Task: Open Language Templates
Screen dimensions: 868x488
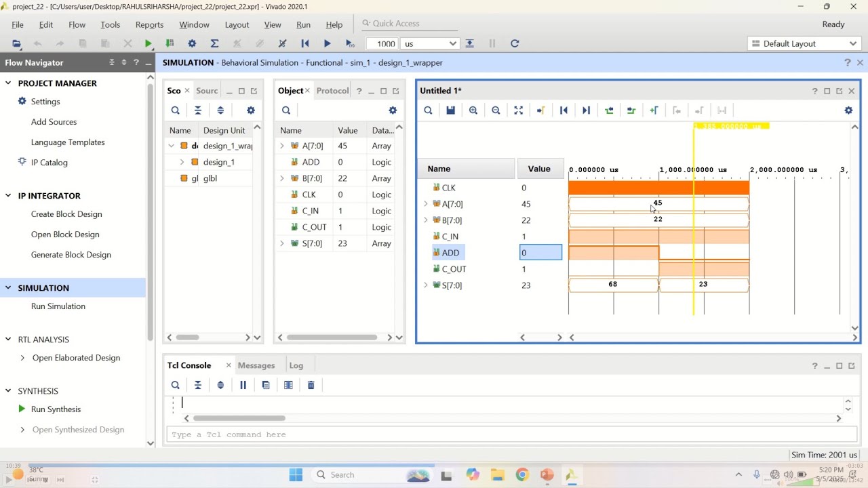Action: coord(68,142)
